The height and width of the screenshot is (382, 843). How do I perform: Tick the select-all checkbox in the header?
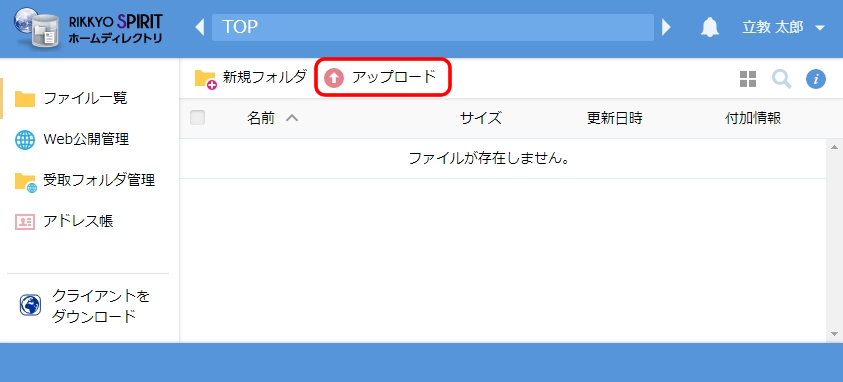coord(197,118)
